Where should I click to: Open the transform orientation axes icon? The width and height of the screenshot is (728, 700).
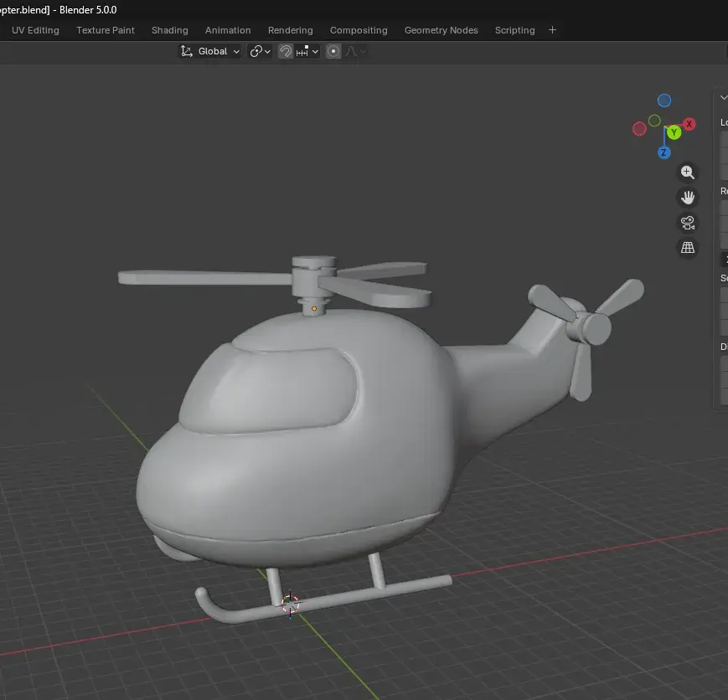pos(187,51)
